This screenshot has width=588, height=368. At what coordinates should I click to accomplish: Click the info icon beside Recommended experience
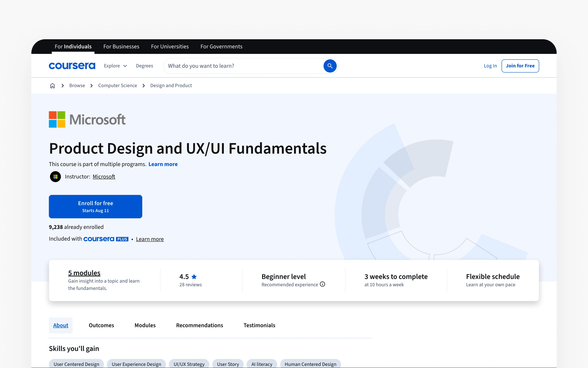tap(322, 284)
